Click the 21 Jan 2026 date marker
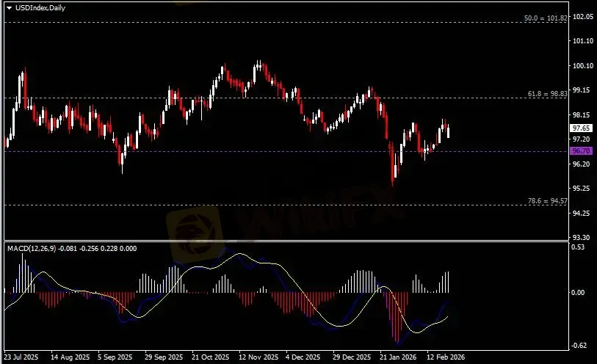This screenshot has width=597, height=364. (398, 357)
